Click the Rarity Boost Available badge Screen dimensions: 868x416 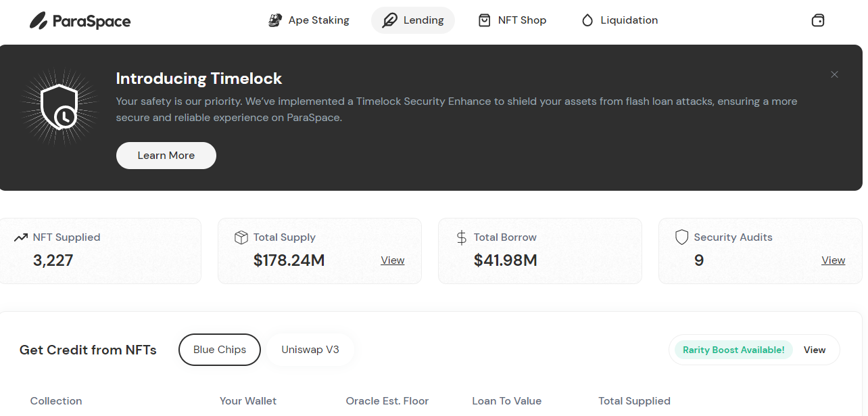click(x=733, y=350)
